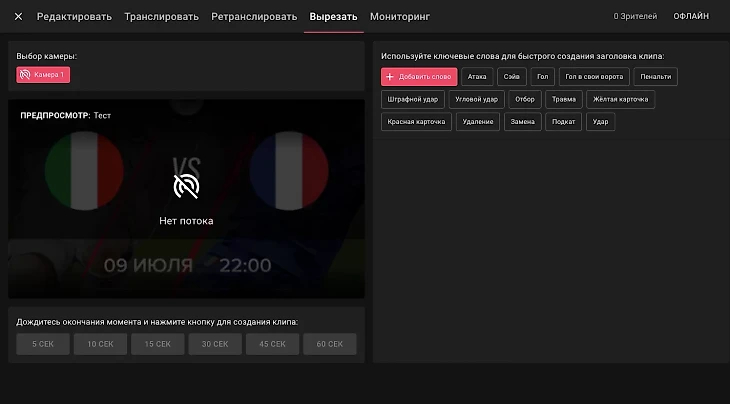Click the 0 Зрителей viewer count
730x404 pixels.
click(635, 16)
